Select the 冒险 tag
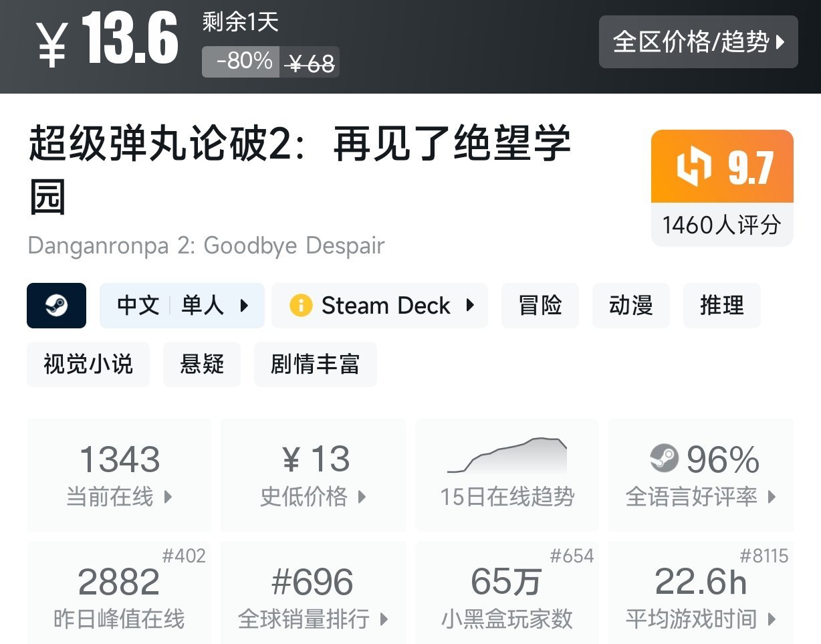Image resolution: width=821 pixels, height=644 pixels. point(540,306)
